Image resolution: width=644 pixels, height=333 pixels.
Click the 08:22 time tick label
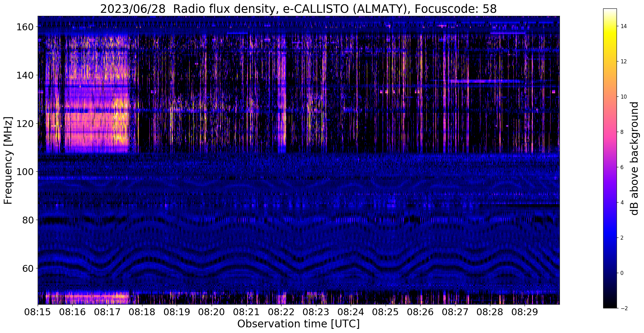(281, 312)
